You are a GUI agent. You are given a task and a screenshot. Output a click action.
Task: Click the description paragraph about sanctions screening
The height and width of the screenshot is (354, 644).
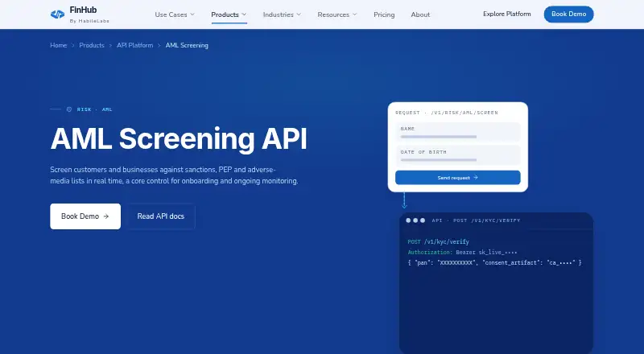pyautogui.click(x=174, y=175)
